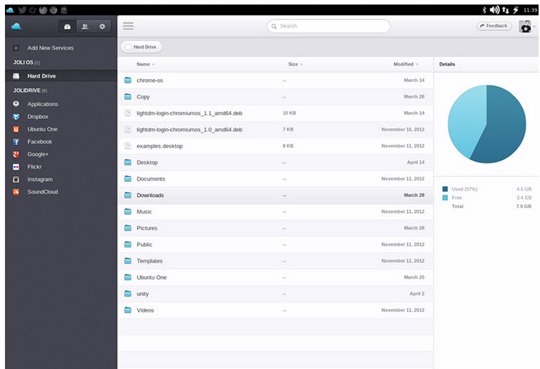The image size is (540, 369).
Task: Select lightdm-login-chromiumos_1.0_amd64.deb file name
Action: click(189, 130)
